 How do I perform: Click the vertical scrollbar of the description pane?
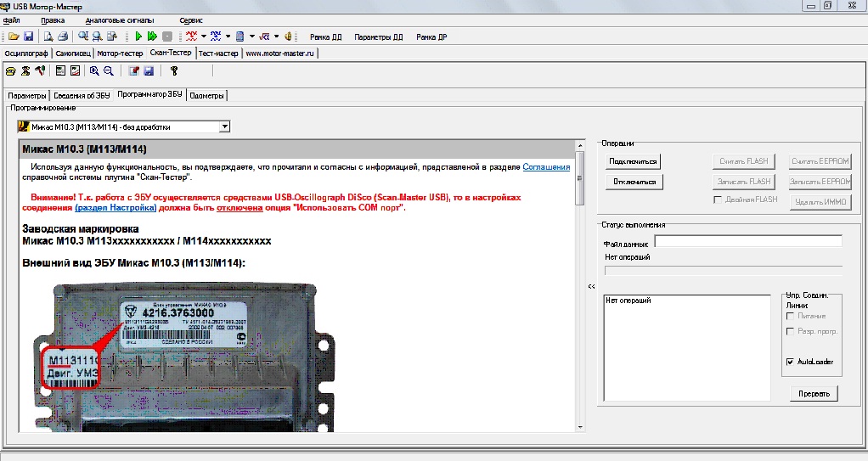pos(580,179)
